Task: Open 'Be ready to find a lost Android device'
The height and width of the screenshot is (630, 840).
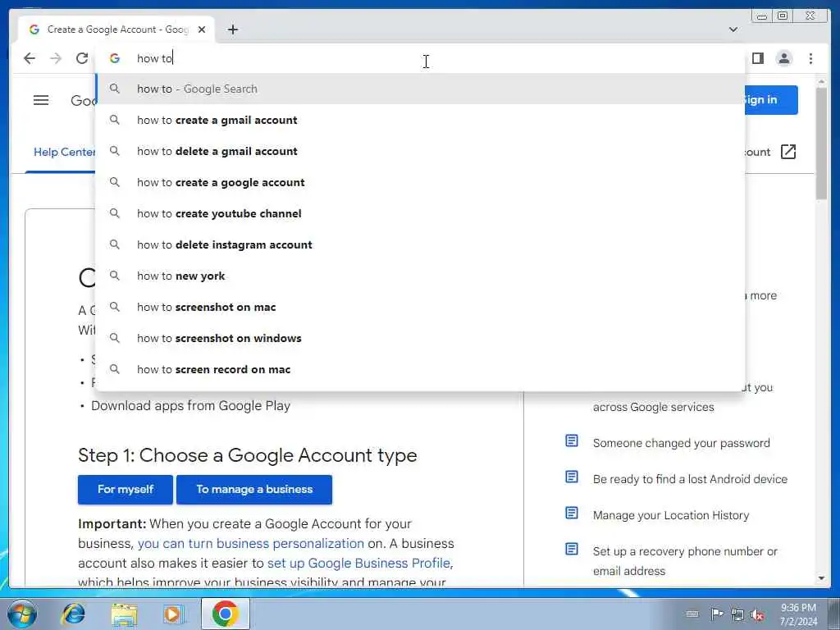Action: coord(690,479)
